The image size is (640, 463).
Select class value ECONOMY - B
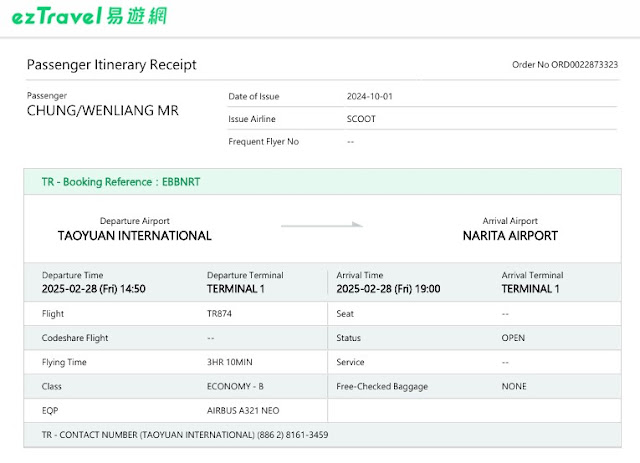click(235, 386)
